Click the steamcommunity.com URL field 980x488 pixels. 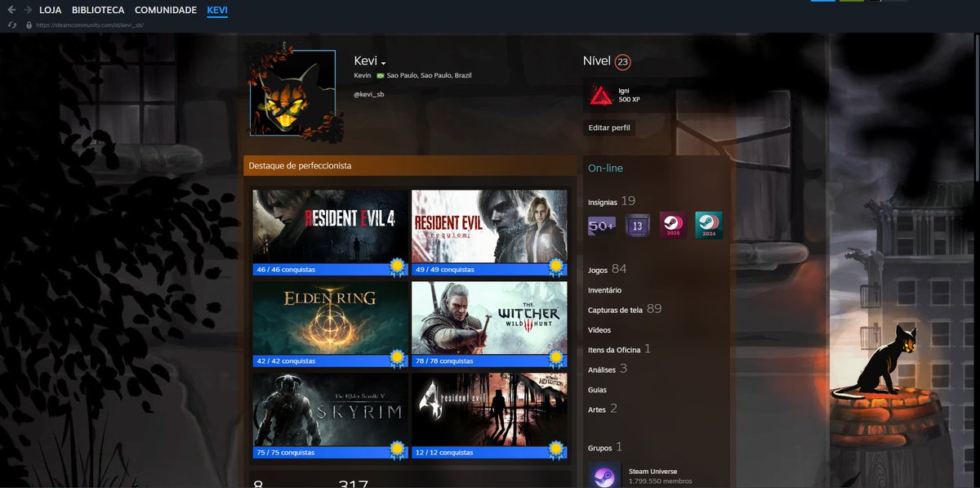point(90,25)
